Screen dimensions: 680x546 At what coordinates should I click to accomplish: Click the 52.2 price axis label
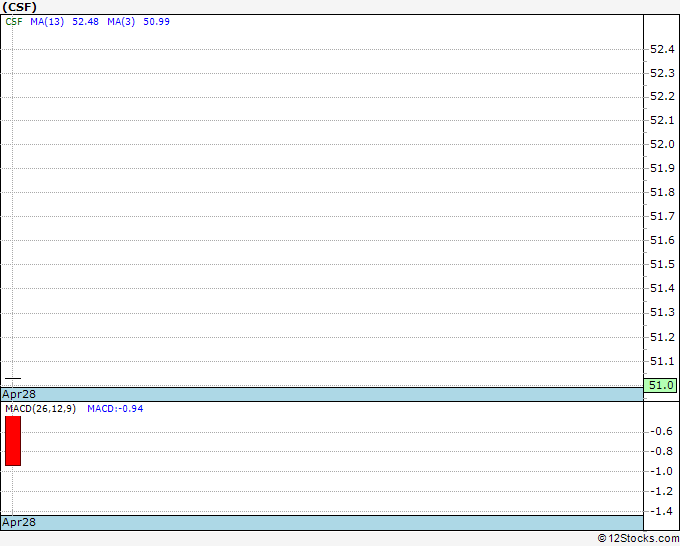pos(662,96)
